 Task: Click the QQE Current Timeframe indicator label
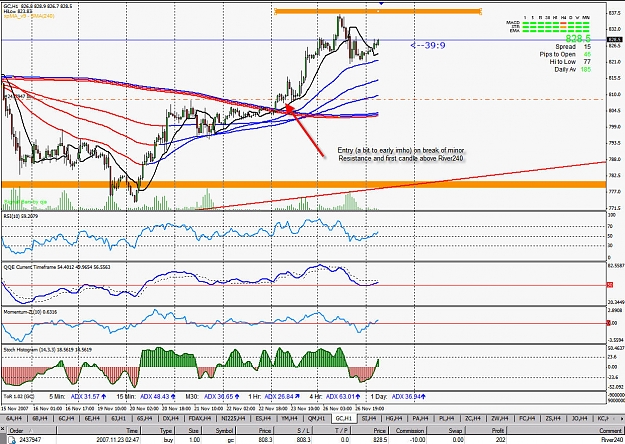click(x=57, y=267)
